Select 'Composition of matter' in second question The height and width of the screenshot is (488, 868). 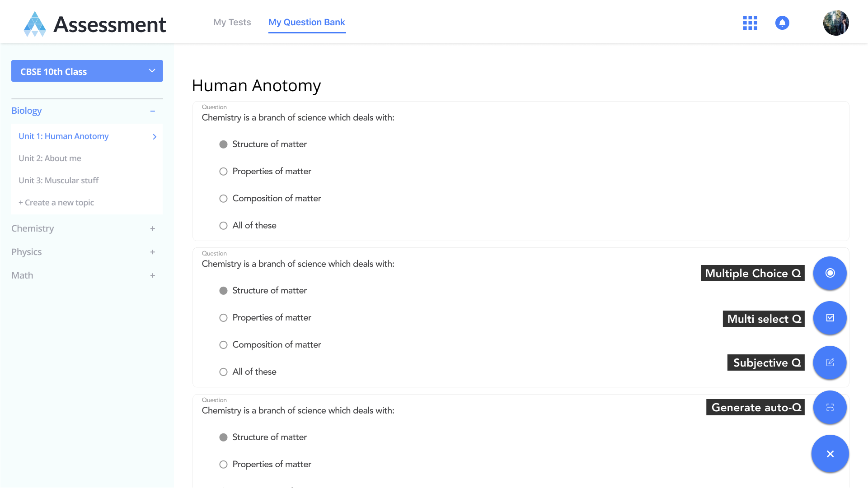[223, 345]
